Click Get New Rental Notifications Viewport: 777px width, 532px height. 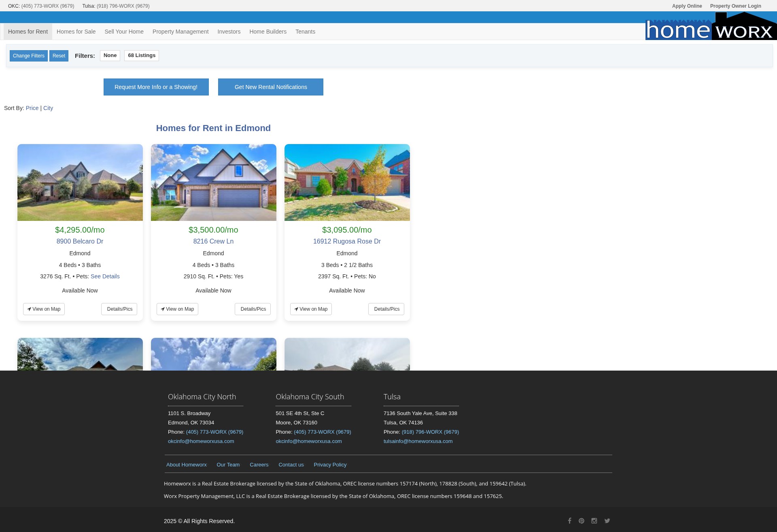coord(271,87)
